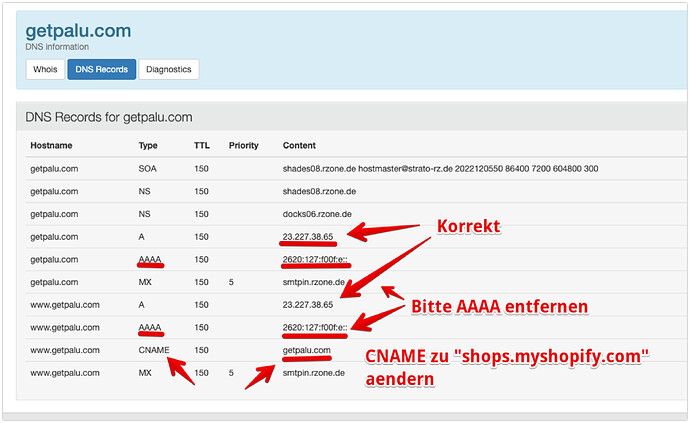The height and width of the screenshot is (423, 690).
Task: Click the shades08.rzone.de NS content cell
Action: click(319, 191)
